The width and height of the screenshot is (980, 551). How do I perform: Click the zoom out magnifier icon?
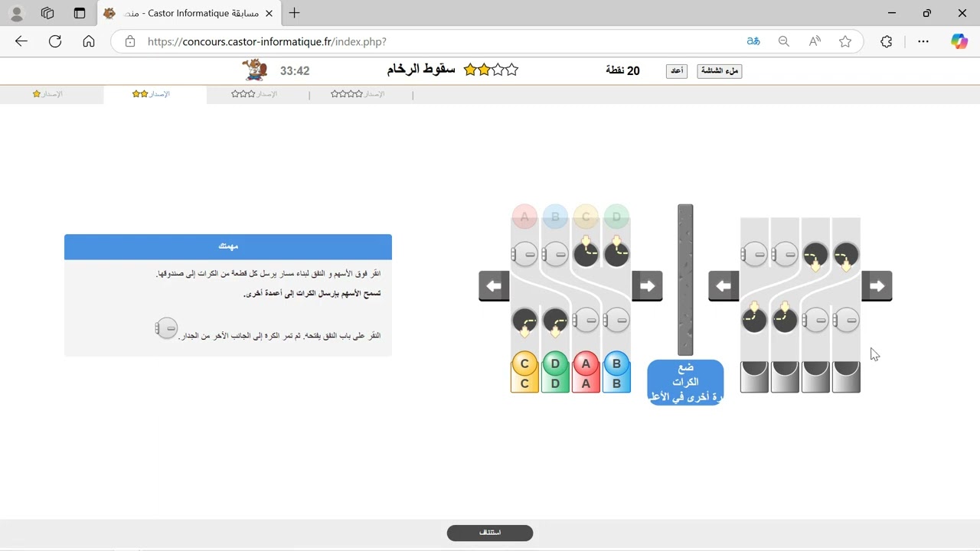(784, 41)
